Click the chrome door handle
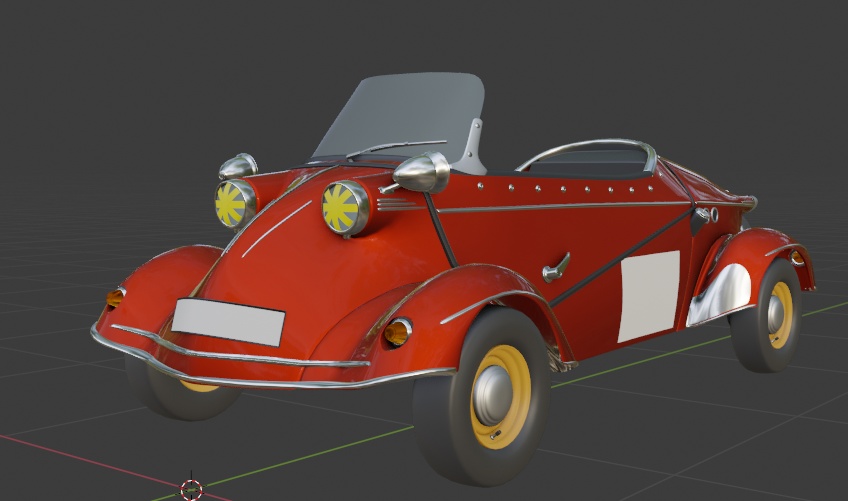The height and width of the screenshot is (501, 848). click(x=555, y=269)
